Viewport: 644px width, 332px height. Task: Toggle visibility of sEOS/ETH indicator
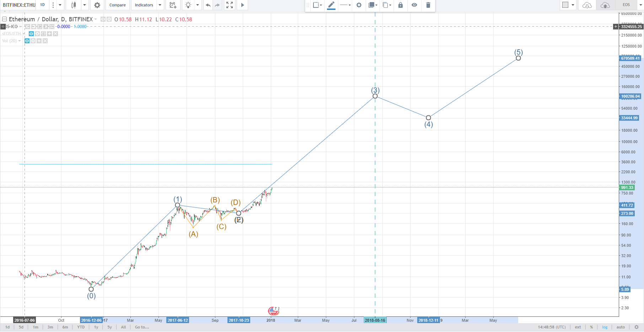click(31, 34)
